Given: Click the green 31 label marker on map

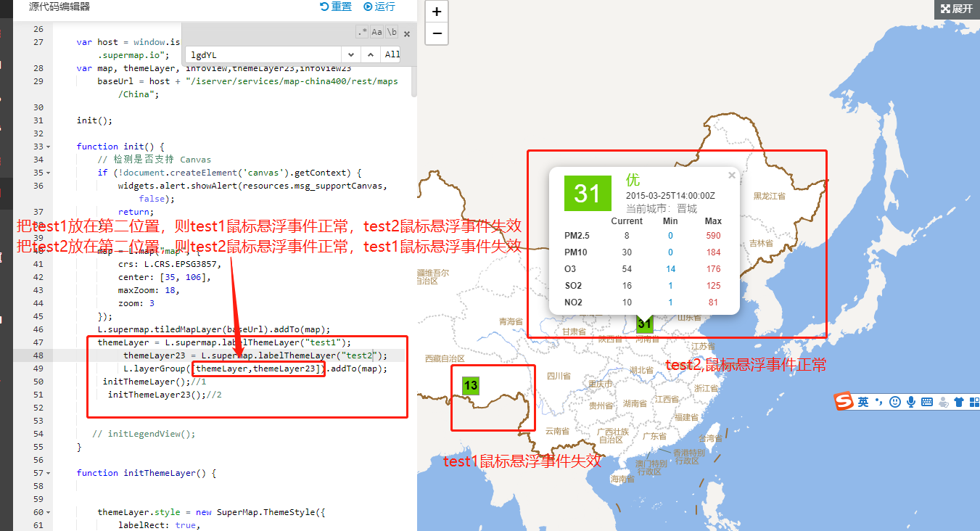Looking at the screenshot, I should (644, 324).
